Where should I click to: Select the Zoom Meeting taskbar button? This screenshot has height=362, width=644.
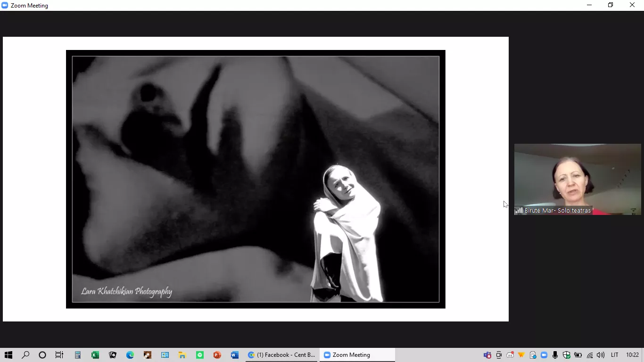pos(357,355)
